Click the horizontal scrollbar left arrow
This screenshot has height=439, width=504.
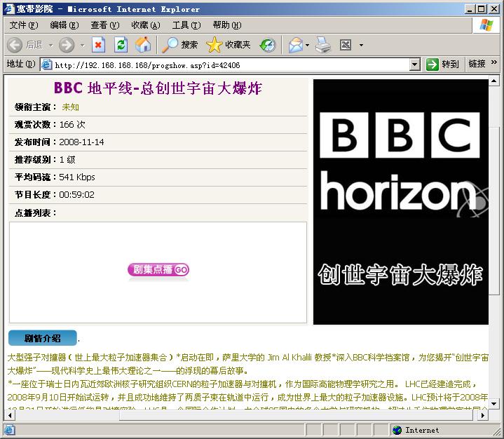click(10, 415)
